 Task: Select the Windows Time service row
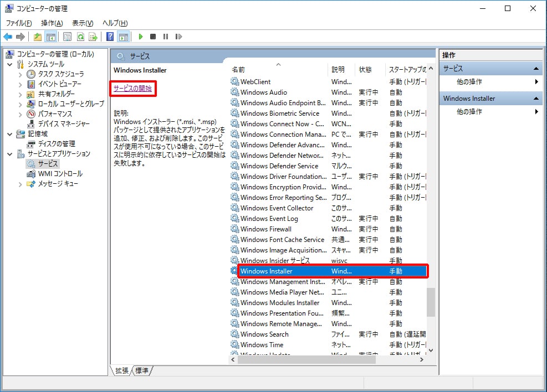coord(328,345)
